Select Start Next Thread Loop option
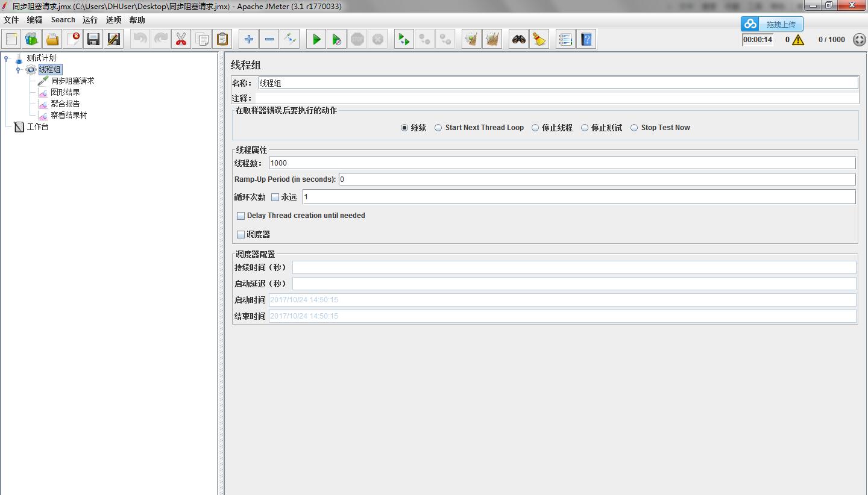Screen dimensions: 868x495 tap(438, 128)
